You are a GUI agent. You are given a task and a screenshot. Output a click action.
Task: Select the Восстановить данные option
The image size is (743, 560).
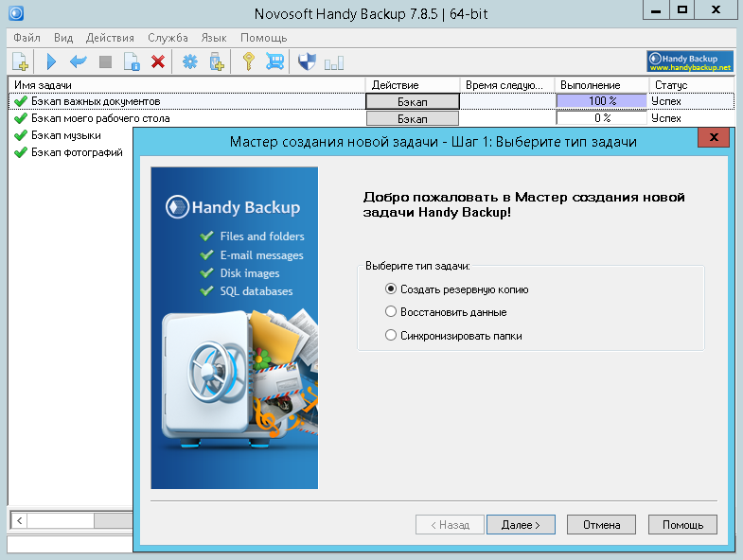[x=446, y=312]
